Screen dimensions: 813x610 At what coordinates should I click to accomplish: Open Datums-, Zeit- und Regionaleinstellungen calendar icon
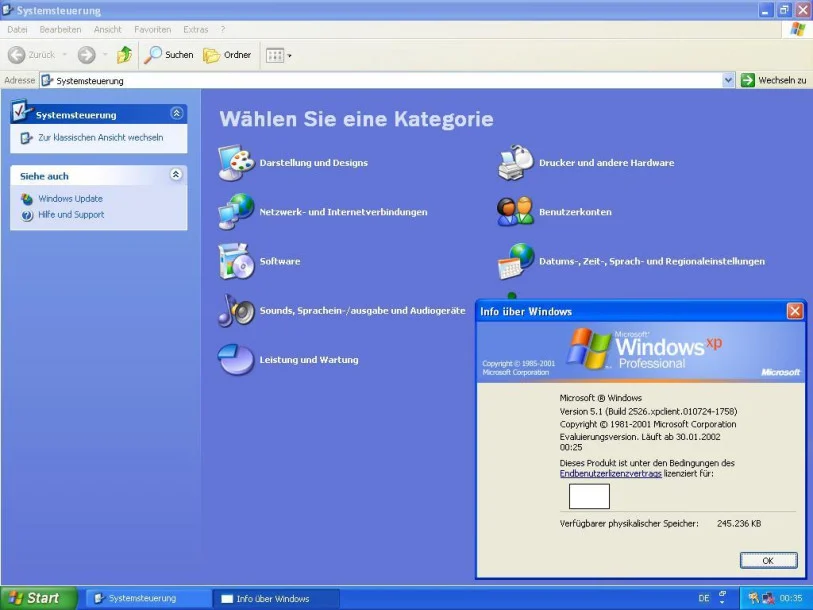point(516,261)
